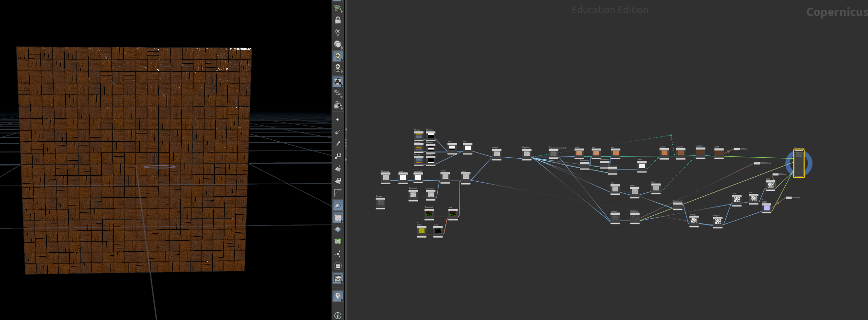868x320 pixels.
Task: Toggle the padlock lock-camera icon
Action: pos(338,20)
